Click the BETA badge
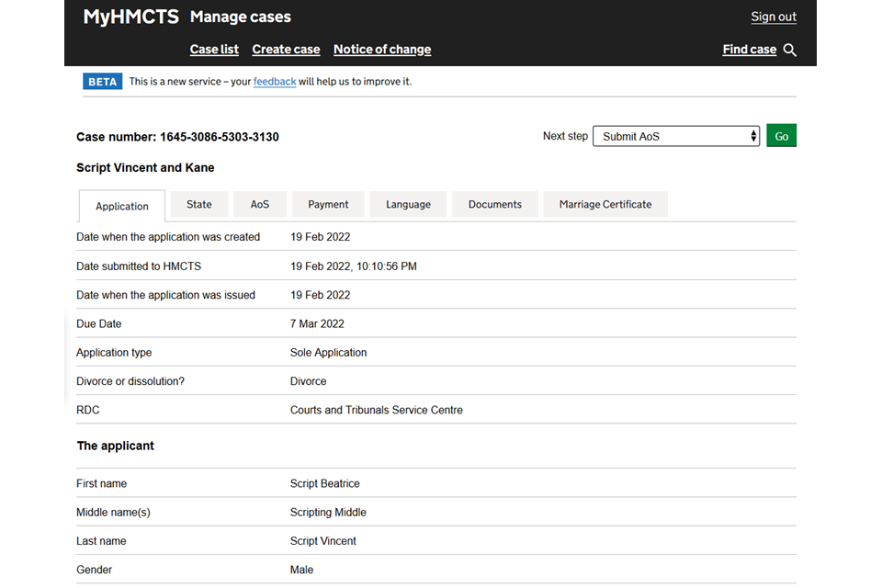Screen dimensions: 882x588 click(x=102, y=82)
